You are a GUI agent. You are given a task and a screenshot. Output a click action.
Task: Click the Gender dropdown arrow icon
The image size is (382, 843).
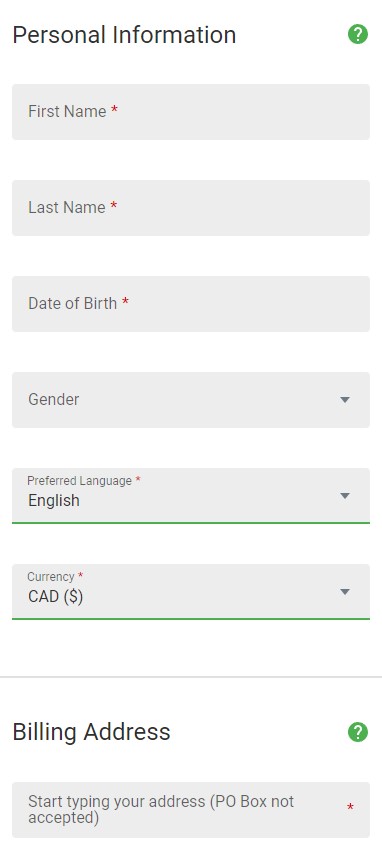(x=345, y=400)
